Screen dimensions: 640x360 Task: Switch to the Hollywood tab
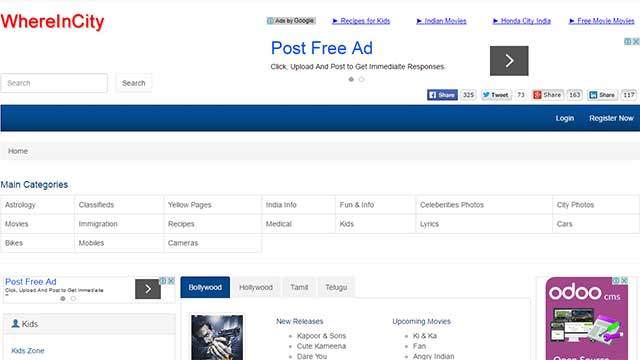[x=256, y=287]
